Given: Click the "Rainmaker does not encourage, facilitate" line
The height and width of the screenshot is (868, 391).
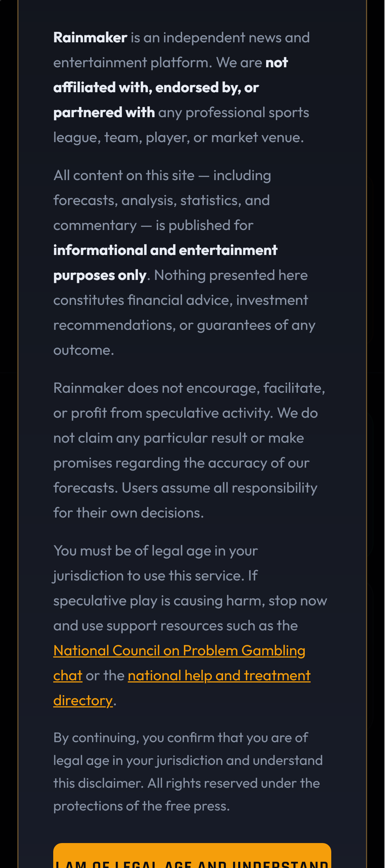Looking at the screenshot, I should point(189,388).
